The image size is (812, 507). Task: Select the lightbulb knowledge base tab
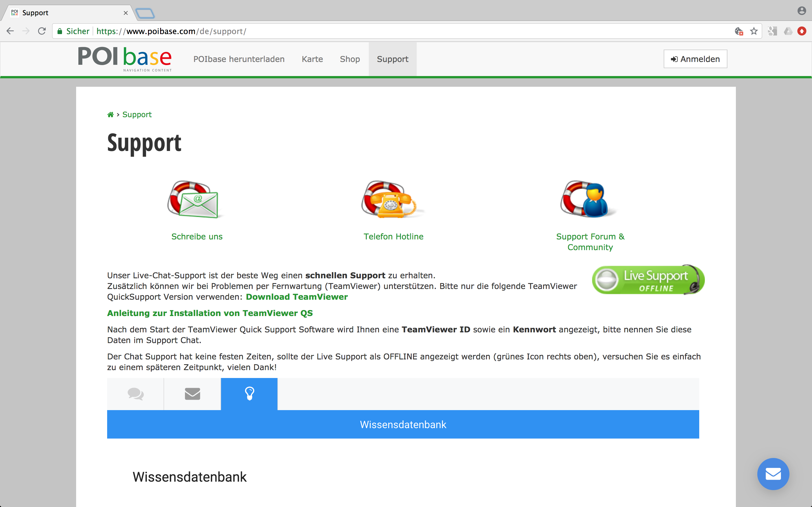(249, 394)
